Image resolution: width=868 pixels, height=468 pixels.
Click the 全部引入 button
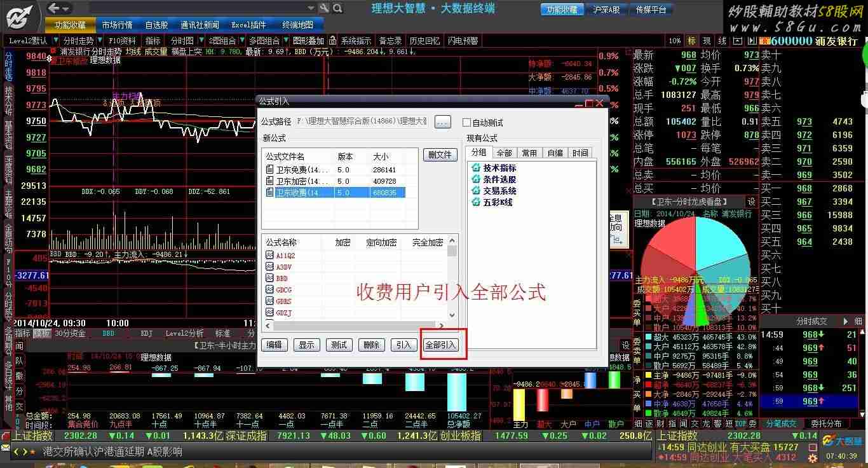[440, 345]
